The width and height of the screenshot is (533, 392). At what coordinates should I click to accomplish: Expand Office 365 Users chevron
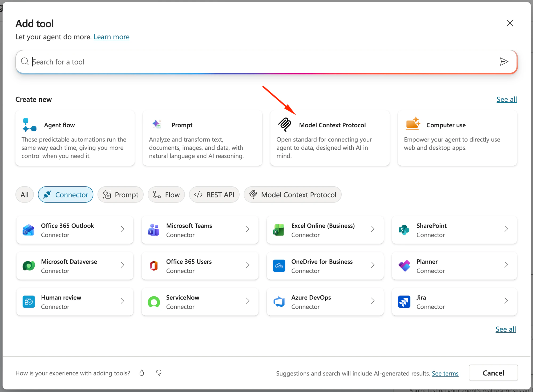coord(248,265)
